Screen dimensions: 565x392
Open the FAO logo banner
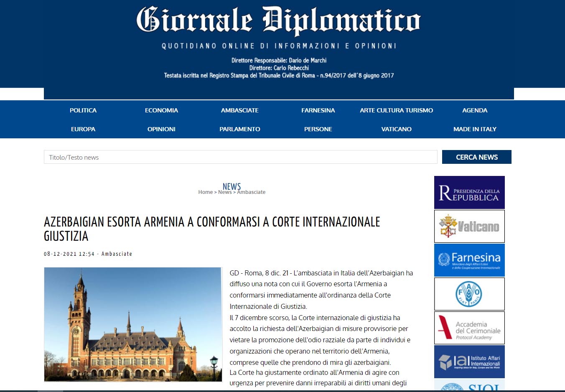coord(469,294)
